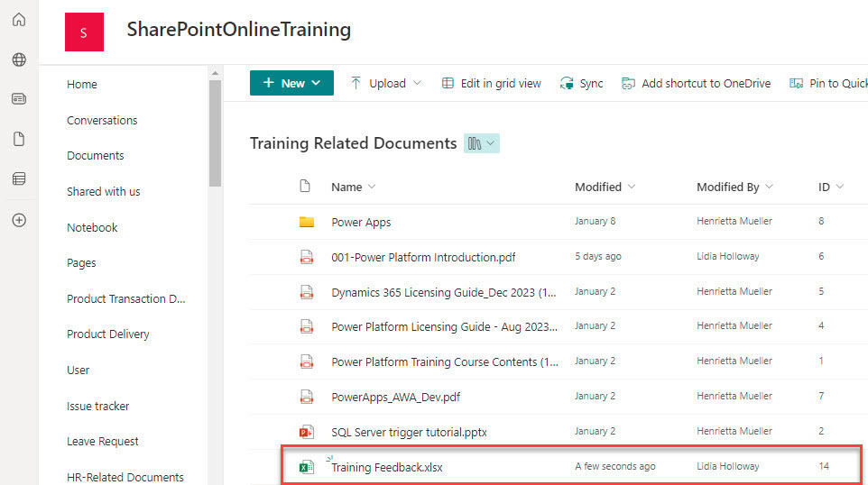Click the grid view table icon
The height and width of the screenshot is (485, 868).
click(448, 83)
